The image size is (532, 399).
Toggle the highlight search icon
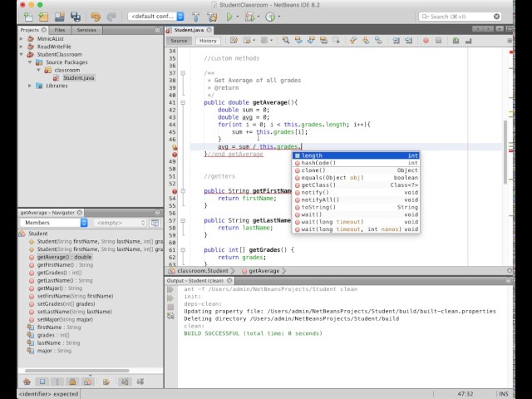pos(323,41)
